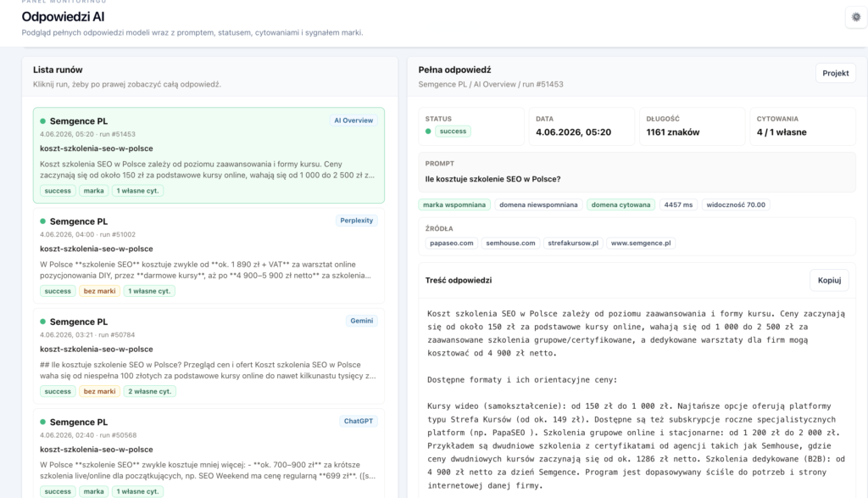
Task: Click green status dot on run #50568
Action: coord(42,422)
